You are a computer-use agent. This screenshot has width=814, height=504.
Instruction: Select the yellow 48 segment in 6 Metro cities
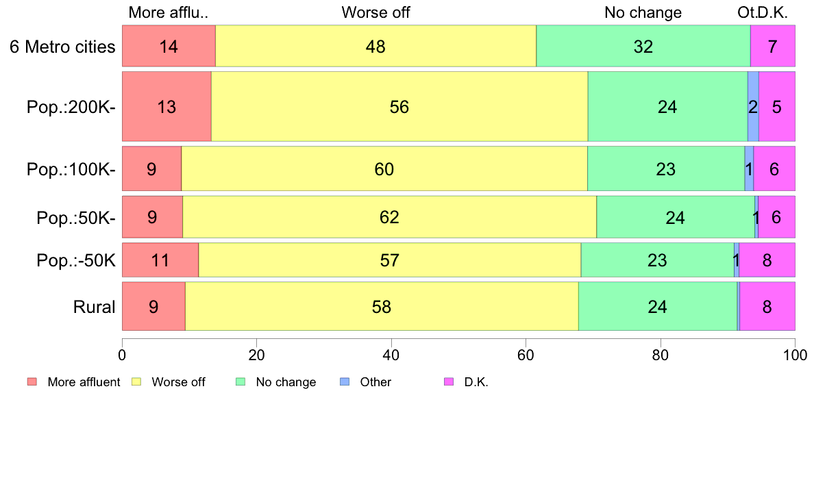[x=375, y=47]
